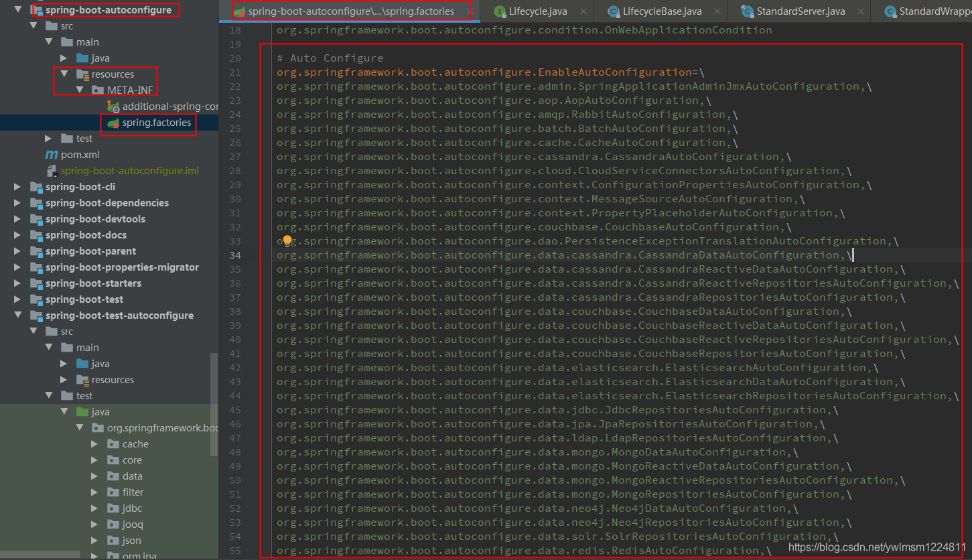Switch to the Lifecycle.java tab
The height and width of the screenshot is (560, 972).
coord(538,11)
